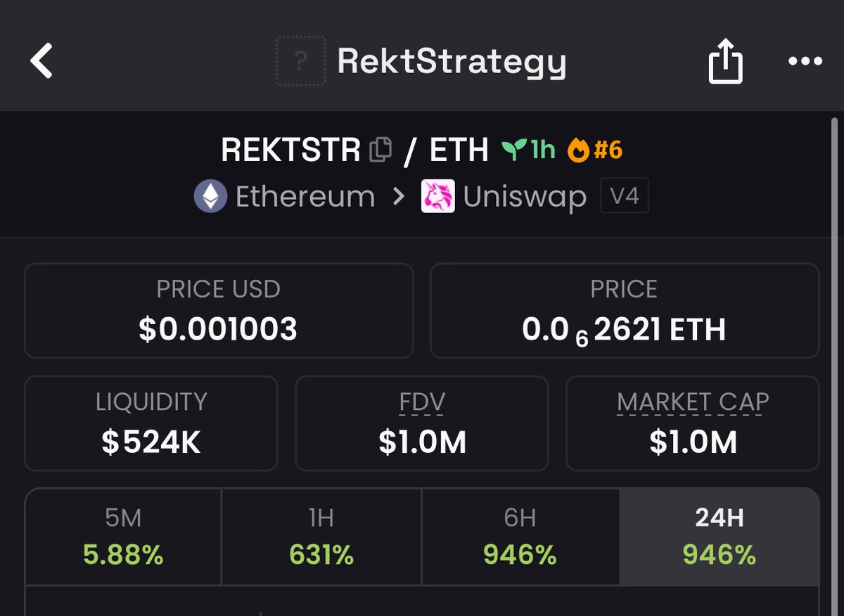Select the 24H timeframe tab
This screenshot has width=844, height=616.
719,537
